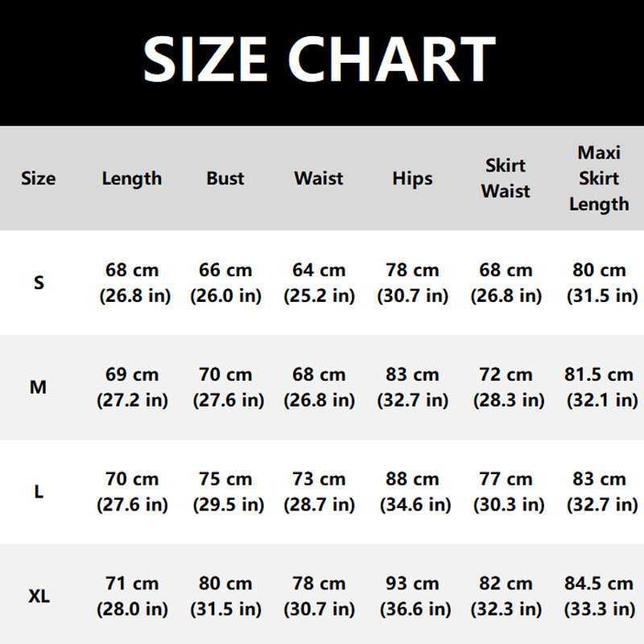Click the Length column header

[132, 179]
